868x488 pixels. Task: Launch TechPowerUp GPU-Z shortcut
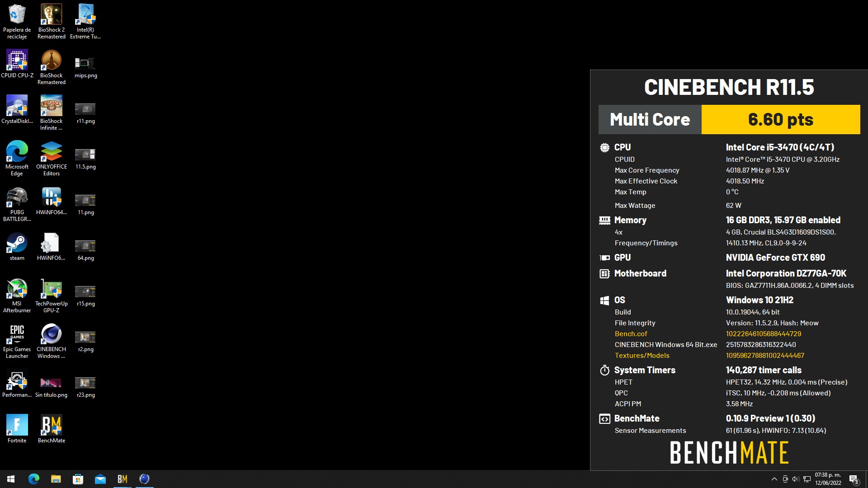click(52, 296)
